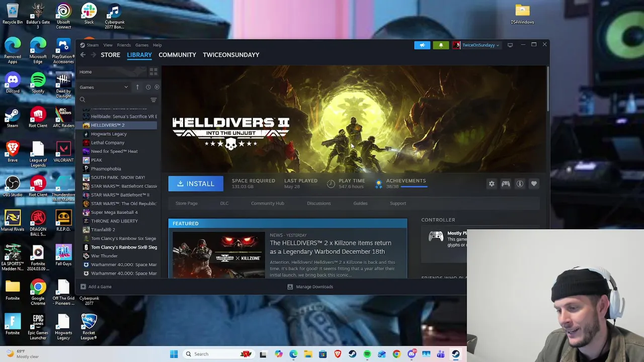Open the Games menu
The image size is (644, 362).
click(142, 45)
